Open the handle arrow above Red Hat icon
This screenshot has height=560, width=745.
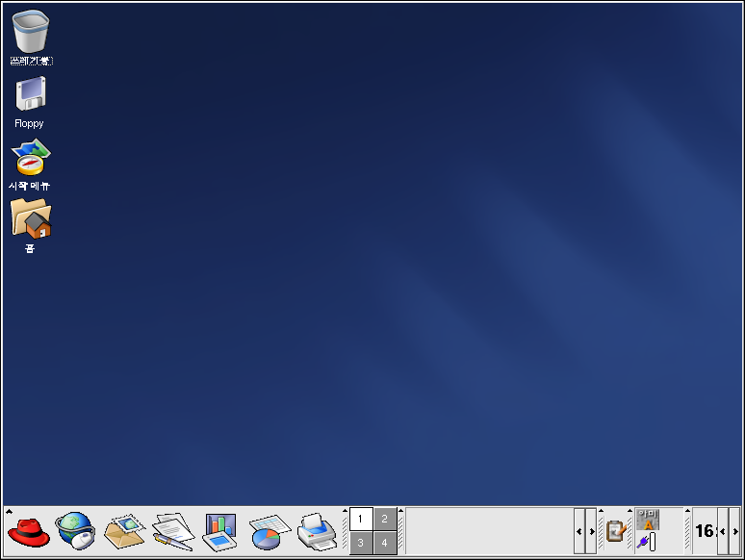8,512
